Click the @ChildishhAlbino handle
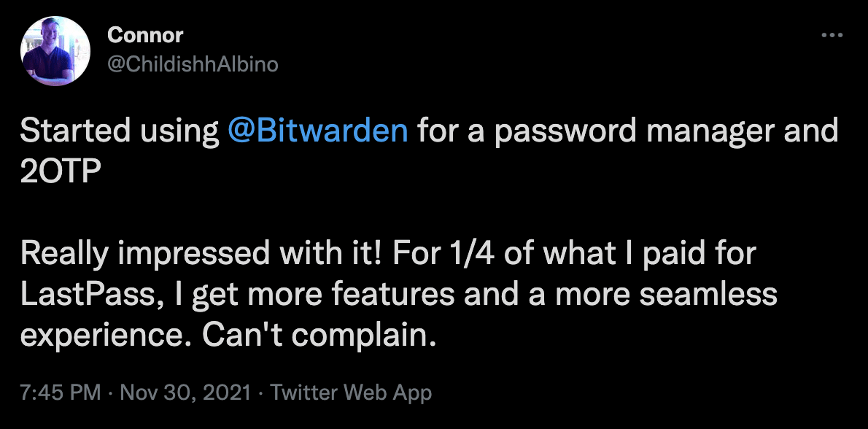868x429 pixels. 193,64
